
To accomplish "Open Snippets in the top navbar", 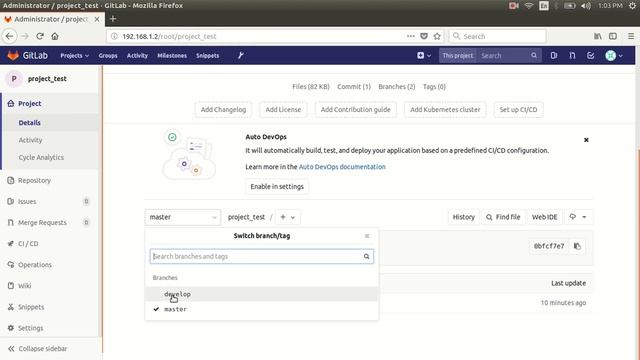I will (x=207, y=56).
